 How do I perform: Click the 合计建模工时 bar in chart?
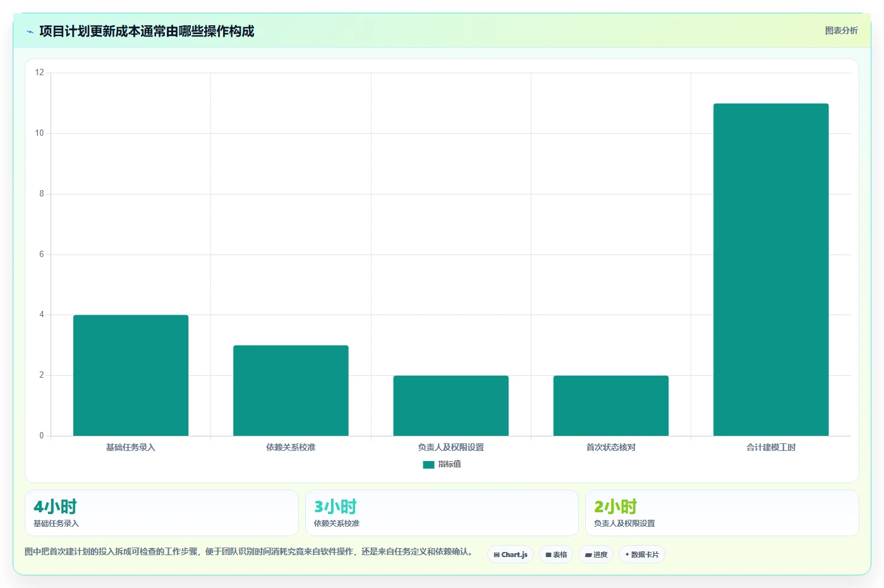coord(771,270)
